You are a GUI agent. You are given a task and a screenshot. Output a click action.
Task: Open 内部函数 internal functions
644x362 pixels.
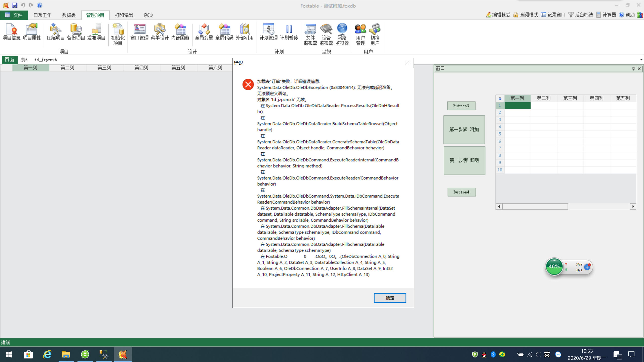(x=180, y=32)
